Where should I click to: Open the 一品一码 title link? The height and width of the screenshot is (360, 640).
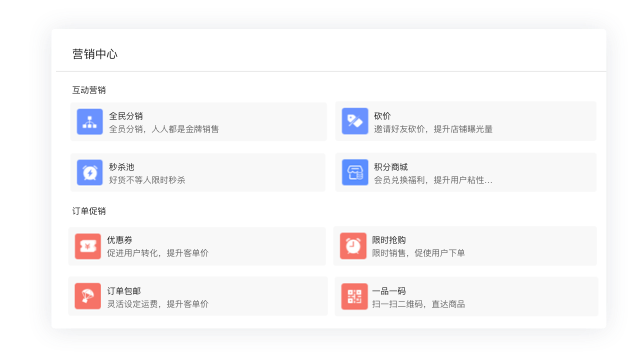point(389,291)
